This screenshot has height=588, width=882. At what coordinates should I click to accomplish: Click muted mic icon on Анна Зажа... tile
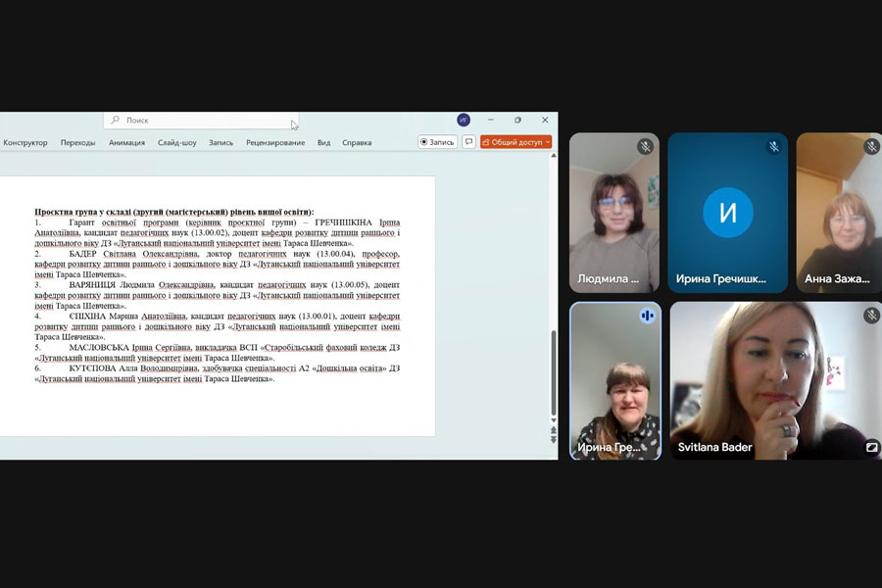871,147
